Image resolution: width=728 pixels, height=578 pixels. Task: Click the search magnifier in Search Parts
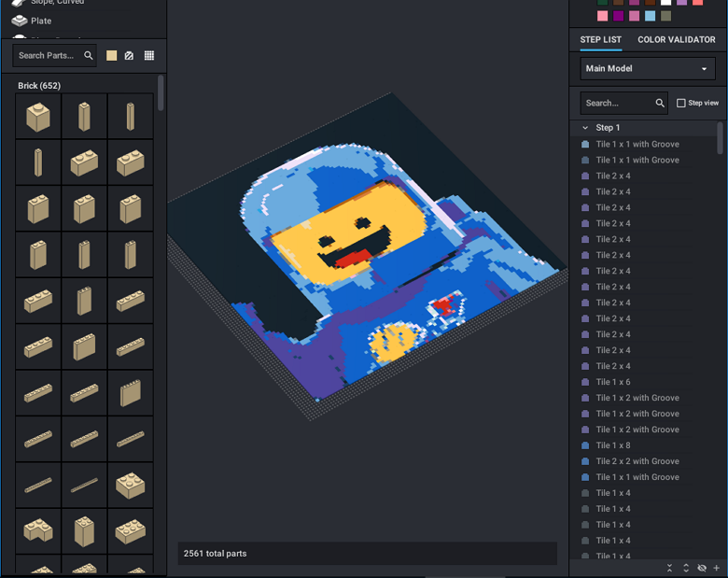(89, 56)
